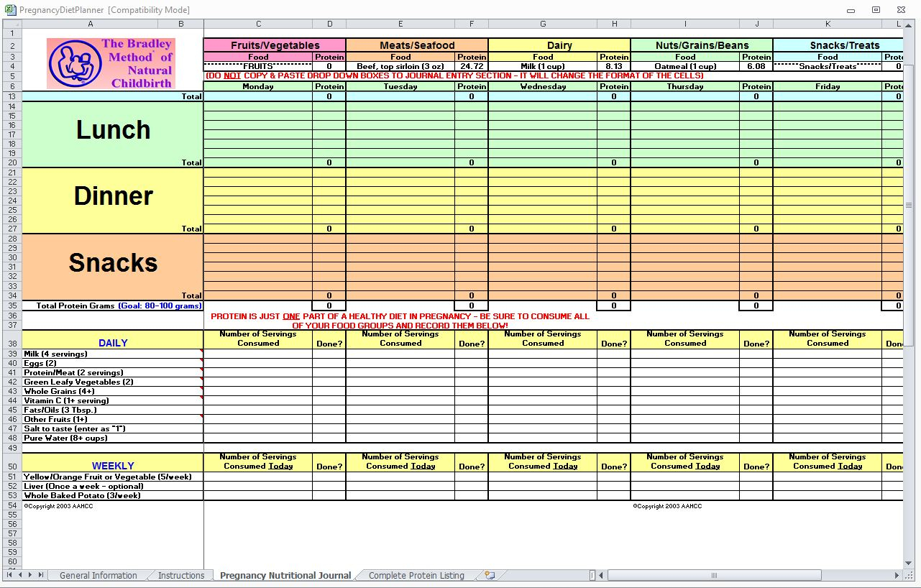Open the Milk (1 cup) dropdown cell
This screenshot has width=921, height=588.
point(543,66)
